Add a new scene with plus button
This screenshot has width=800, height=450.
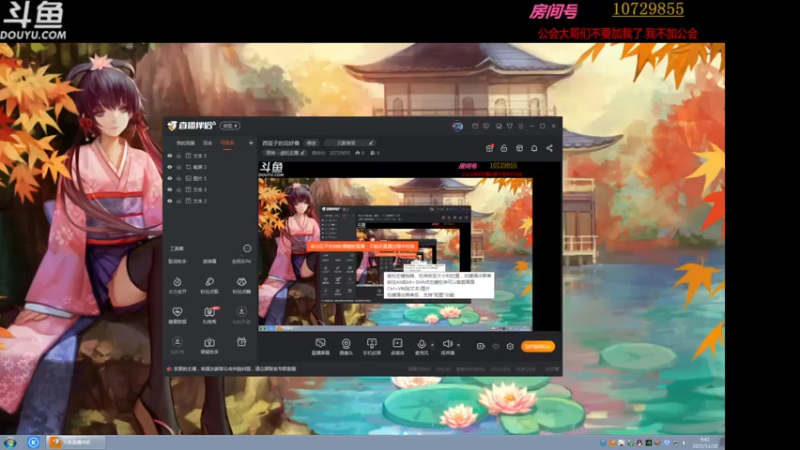[251, 143]
